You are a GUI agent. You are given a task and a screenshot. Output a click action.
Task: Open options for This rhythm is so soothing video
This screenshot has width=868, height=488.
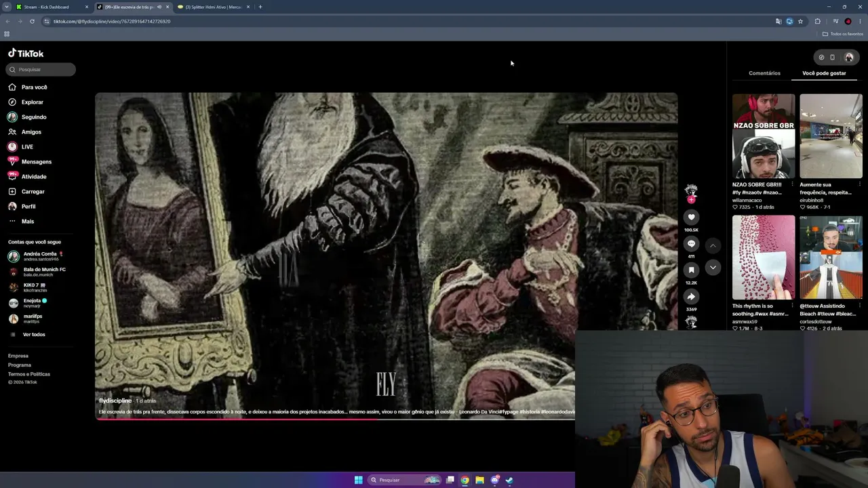tap(792, 306)
